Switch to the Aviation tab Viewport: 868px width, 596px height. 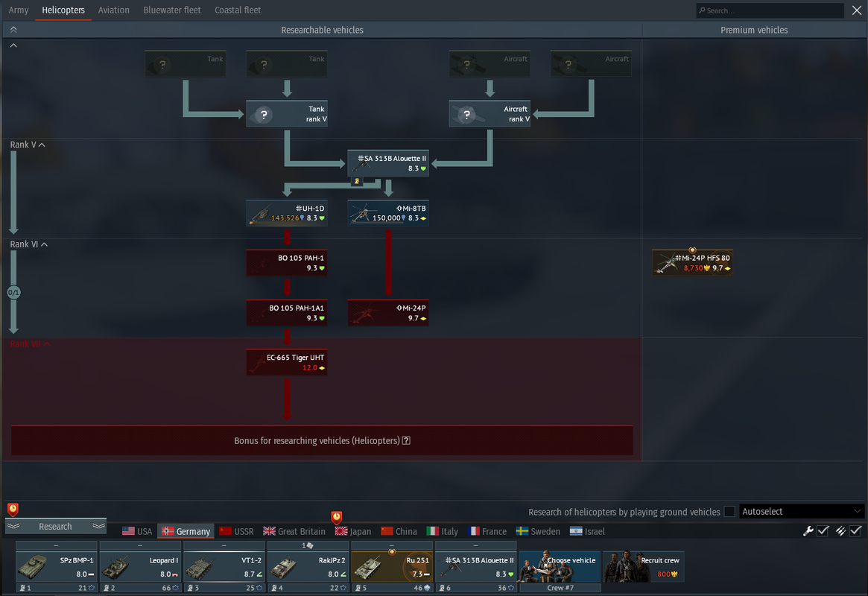[x=113, y=10]
